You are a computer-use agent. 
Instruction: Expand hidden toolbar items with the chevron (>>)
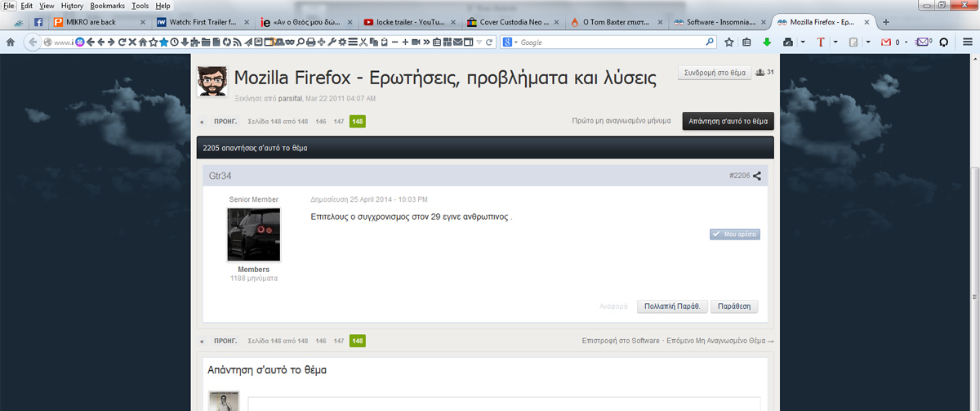[x=426, y=42]
